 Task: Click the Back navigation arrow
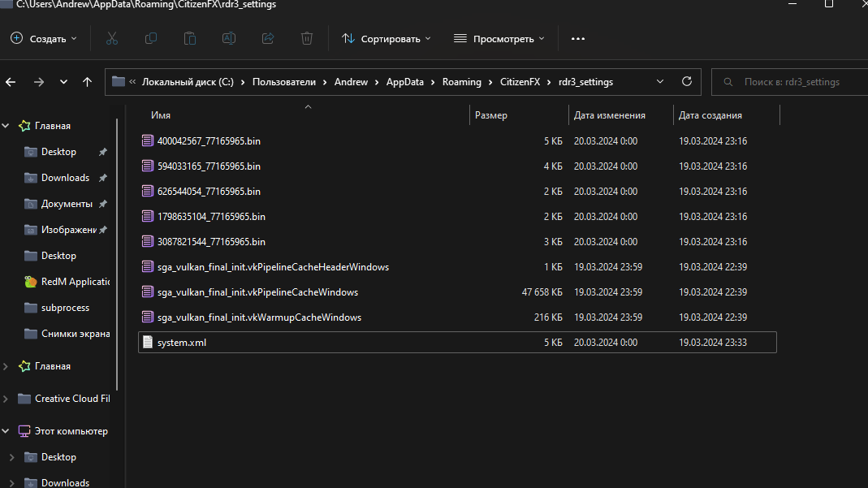pyautogui.click(x=11, y=81)
